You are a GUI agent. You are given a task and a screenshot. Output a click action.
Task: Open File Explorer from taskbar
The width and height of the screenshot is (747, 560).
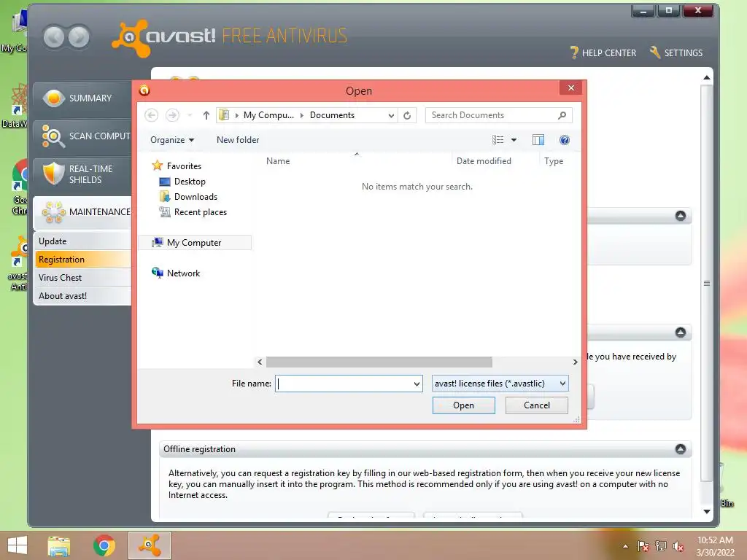tap(58, 545)
